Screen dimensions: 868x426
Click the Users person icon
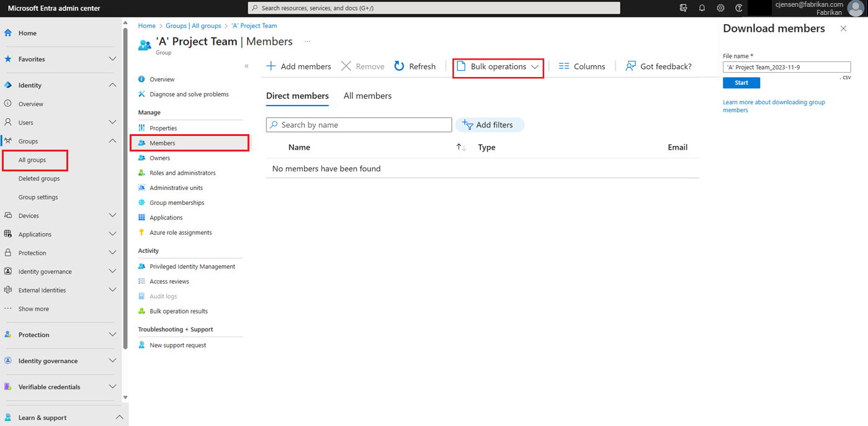point(8,122)
